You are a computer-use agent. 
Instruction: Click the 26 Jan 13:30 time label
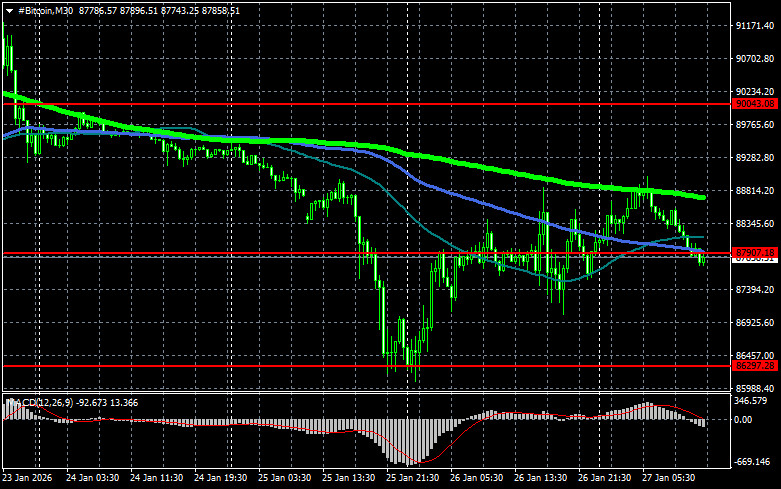click(x=540, y=478)
